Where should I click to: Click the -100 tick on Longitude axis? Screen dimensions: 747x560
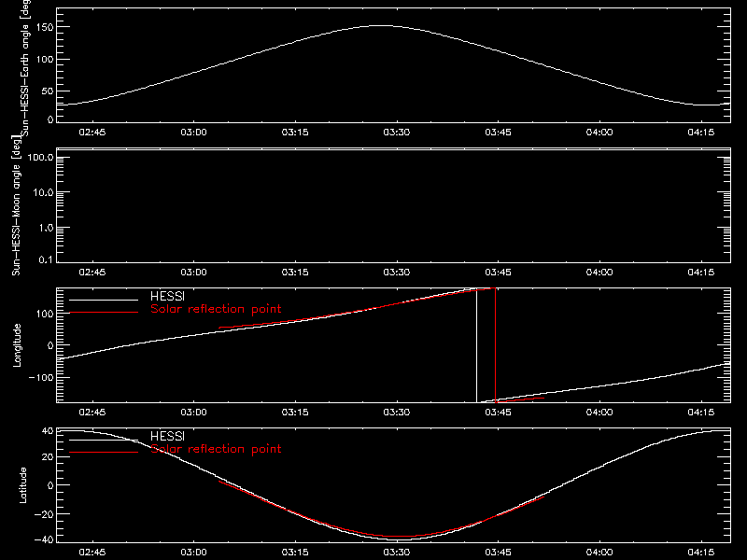(43, 377)
